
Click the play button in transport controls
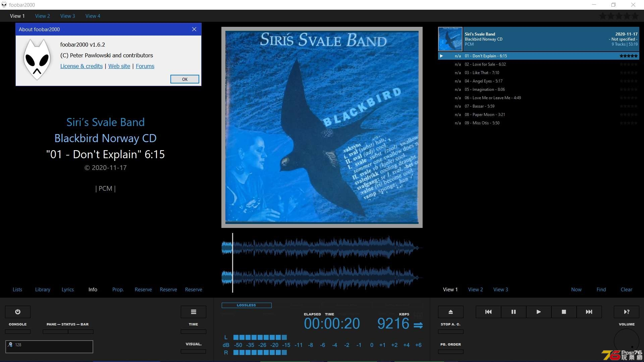539,312
